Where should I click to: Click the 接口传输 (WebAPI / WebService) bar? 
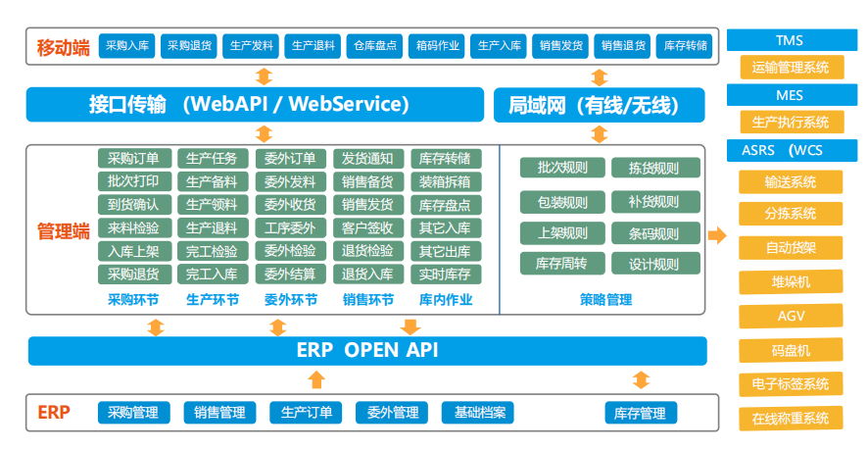pyautogui.click(x=255, y=105)
